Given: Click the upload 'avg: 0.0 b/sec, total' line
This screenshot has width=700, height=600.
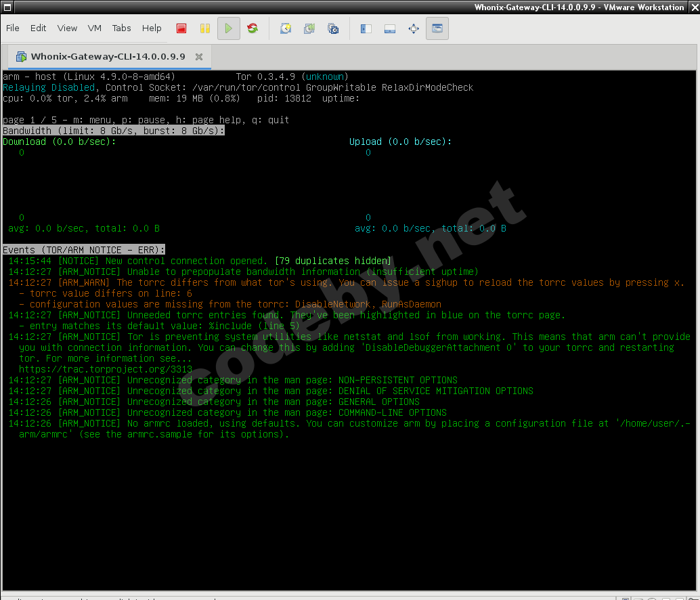Looking at the screenshot, I should click(x=431, y=229).
